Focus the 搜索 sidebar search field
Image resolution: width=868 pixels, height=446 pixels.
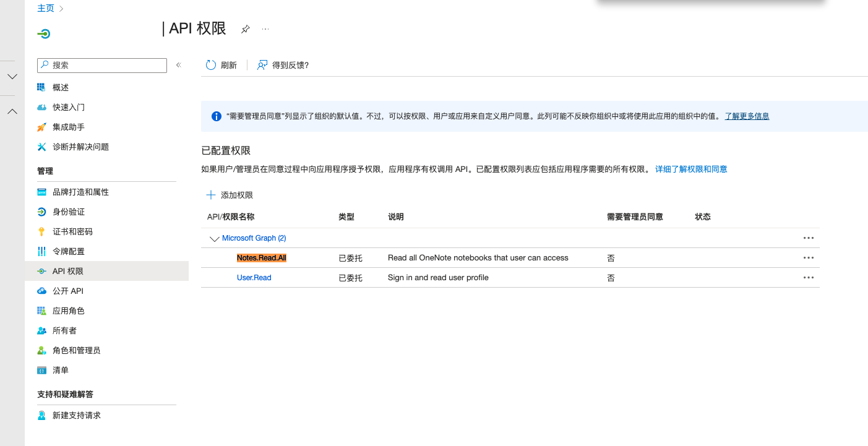(x=102, y=65)
